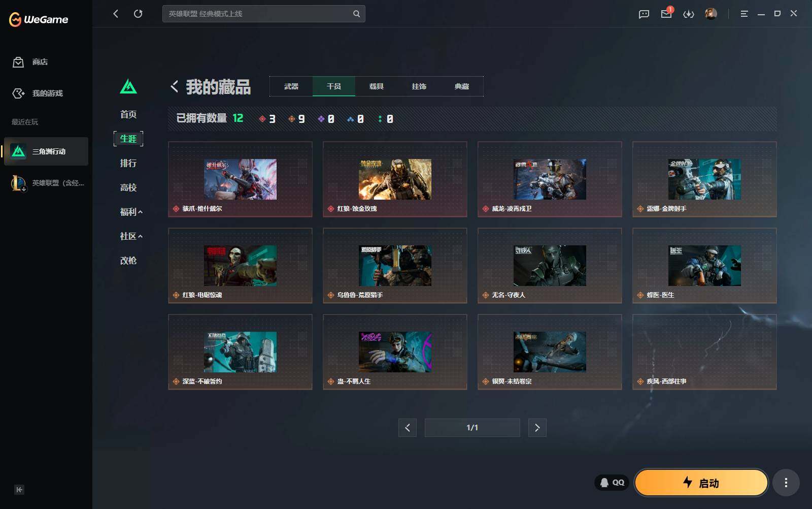Switch to the 武器 tab

291,86
